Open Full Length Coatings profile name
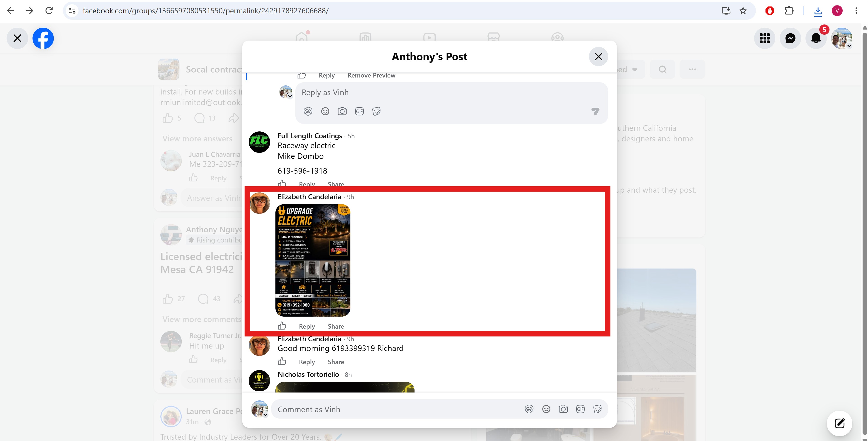 coord(310,136)
